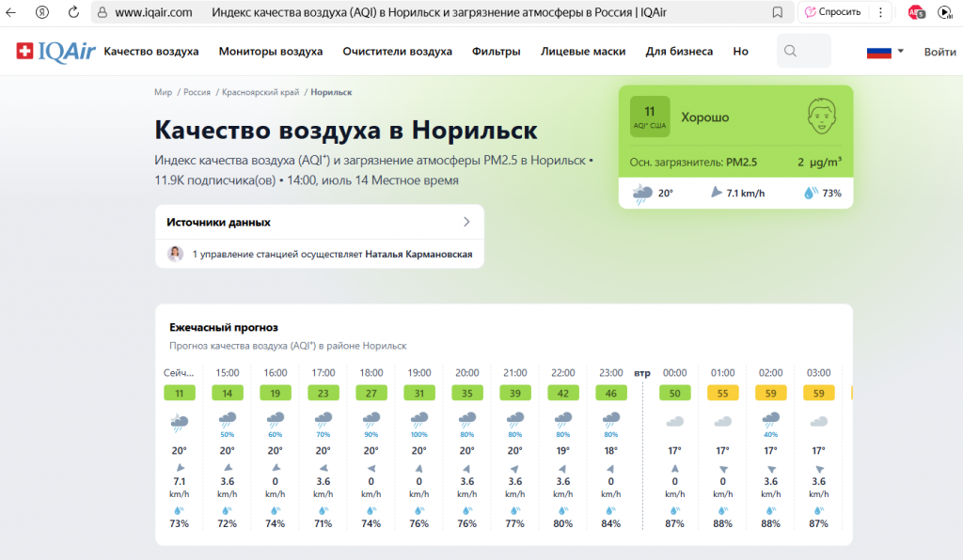
Task: Click humidity drop icon beside 73% in card
Action: (x=811, y=193)
